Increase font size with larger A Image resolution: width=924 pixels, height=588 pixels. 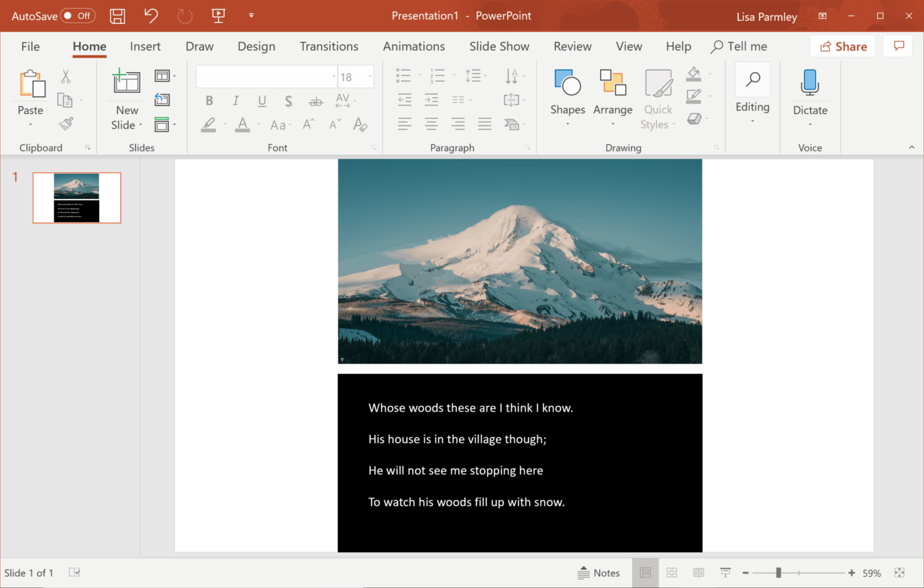click(309, 124)
